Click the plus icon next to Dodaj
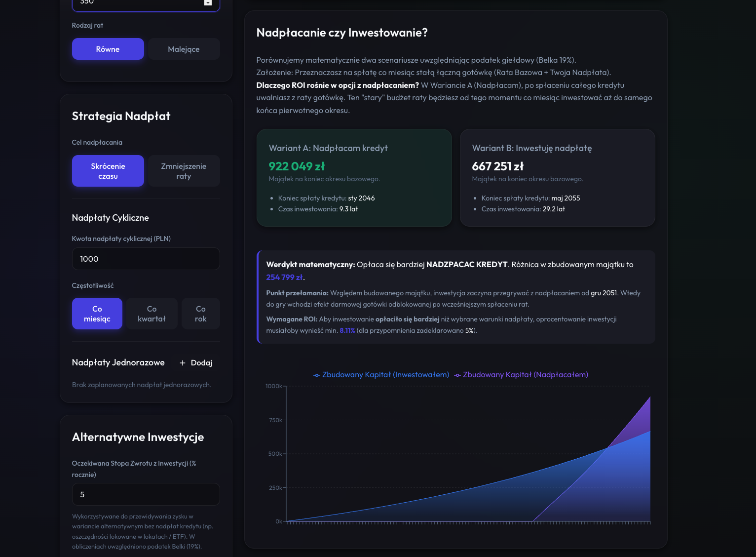 coord(183,363)
